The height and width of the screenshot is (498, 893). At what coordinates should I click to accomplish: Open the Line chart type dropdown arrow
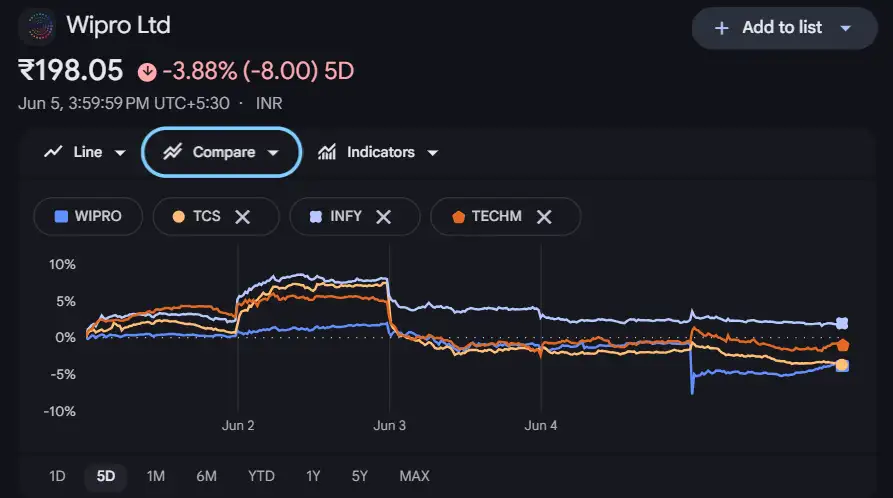point(120,153)
